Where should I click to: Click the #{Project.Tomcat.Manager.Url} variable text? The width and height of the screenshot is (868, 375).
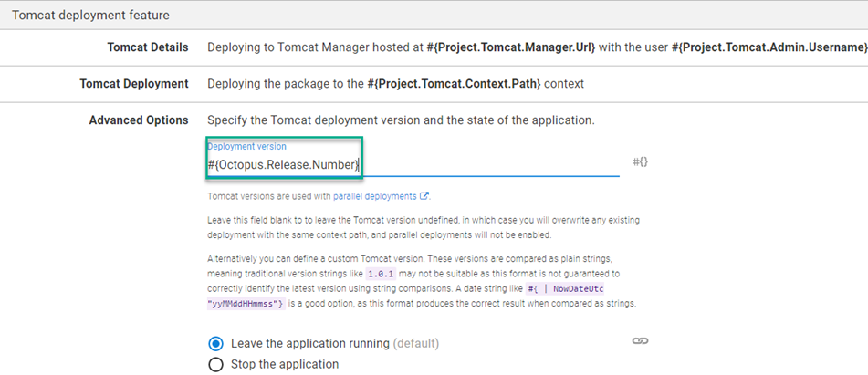(511, 47)
